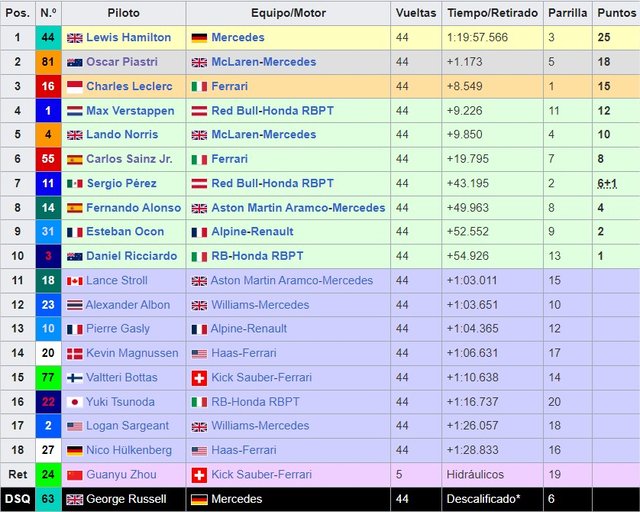The image size is (640, 512).
Task: Click the US flag beside Haas-Ferrari in Magnussen's row
Action: (x=199, y=354)
